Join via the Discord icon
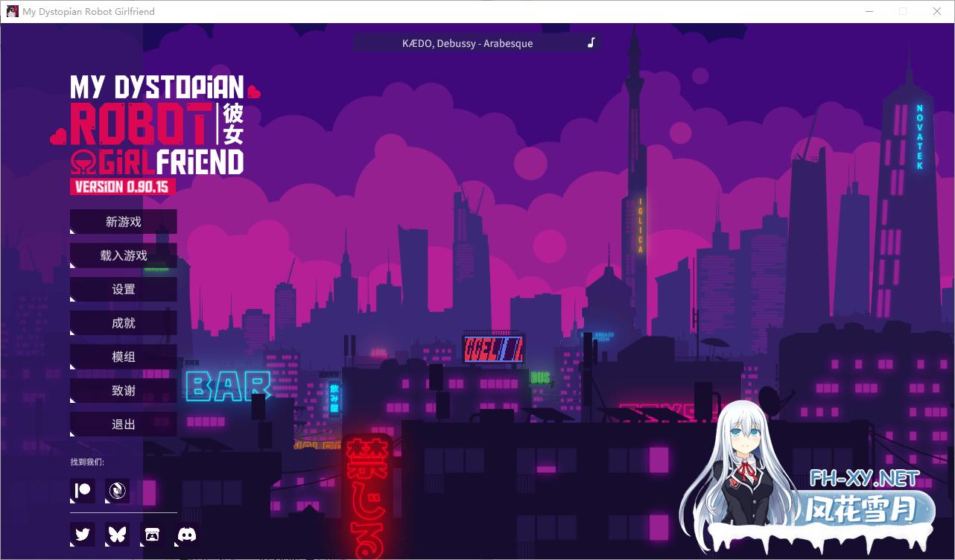Image resolution: width=955 pixels, height=560 pixels. pyautogui.click(x=187, y=534)
